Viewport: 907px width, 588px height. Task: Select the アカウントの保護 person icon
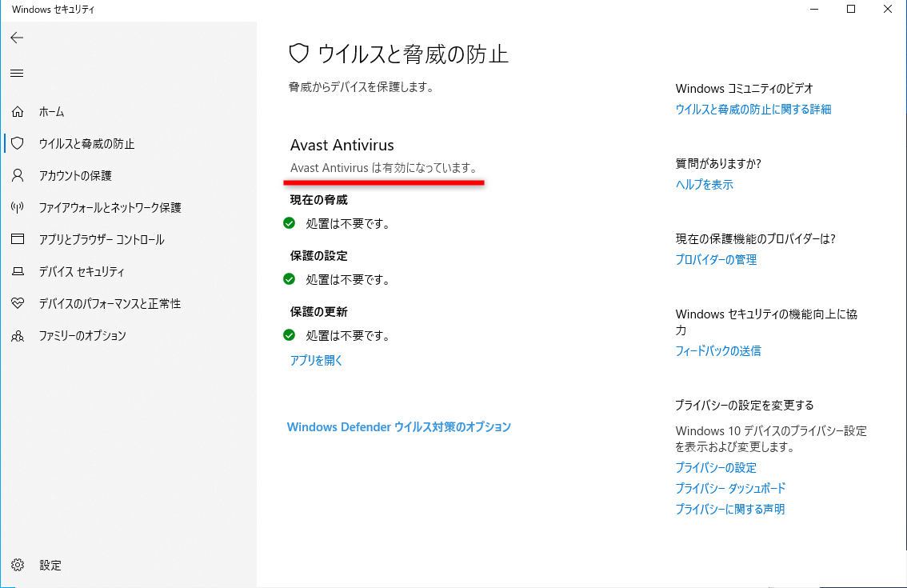[x=16, y=176]
